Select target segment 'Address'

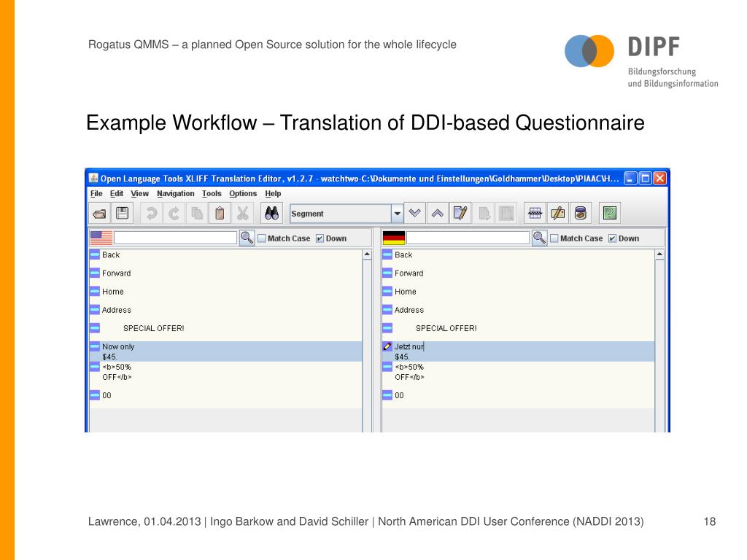pos(409,310)
